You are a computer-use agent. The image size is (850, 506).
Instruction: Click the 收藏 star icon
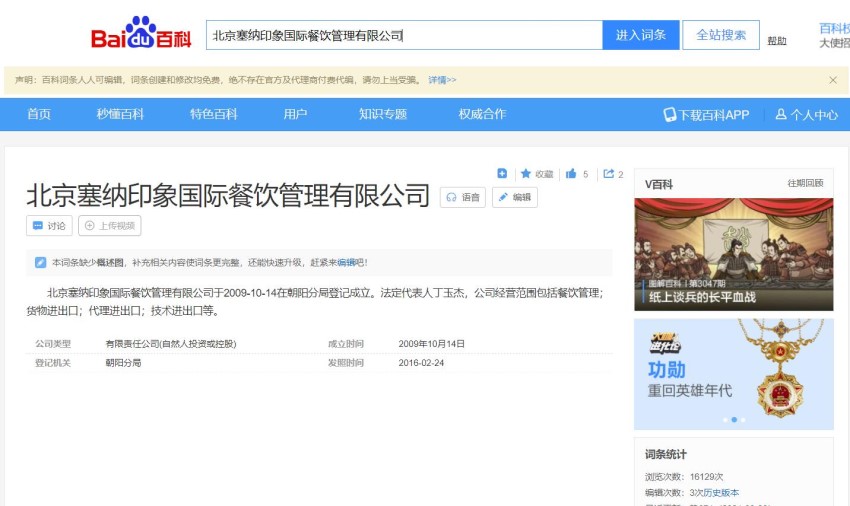(525, 174)
